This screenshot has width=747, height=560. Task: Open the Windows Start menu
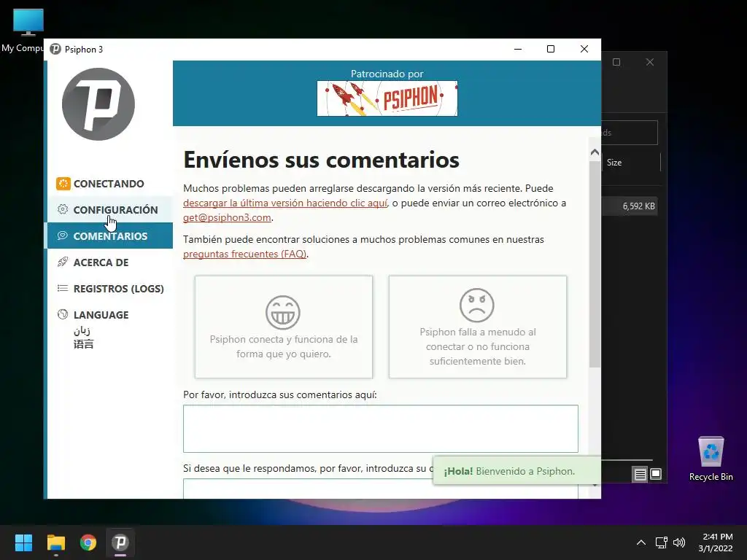point(23,542)
